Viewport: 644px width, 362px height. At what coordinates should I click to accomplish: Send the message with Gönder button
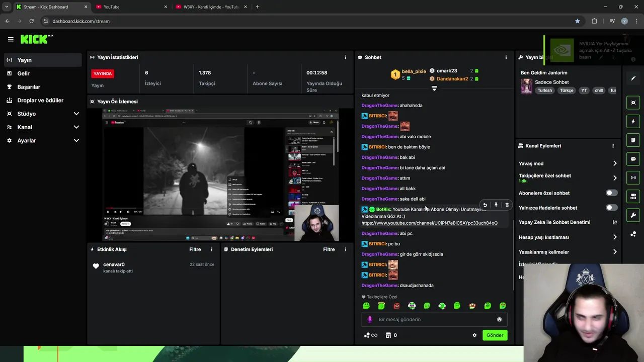495,335
